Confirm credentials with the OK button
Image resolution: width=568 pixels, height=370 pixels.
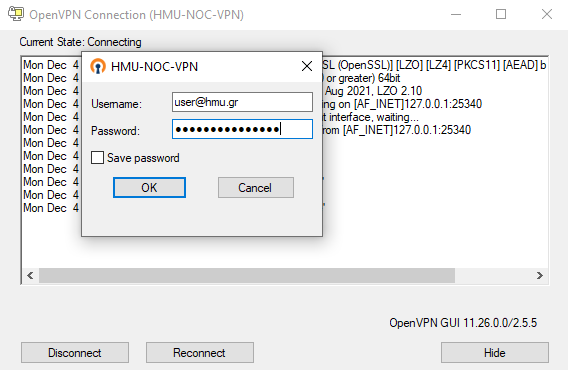pos(149,187)
